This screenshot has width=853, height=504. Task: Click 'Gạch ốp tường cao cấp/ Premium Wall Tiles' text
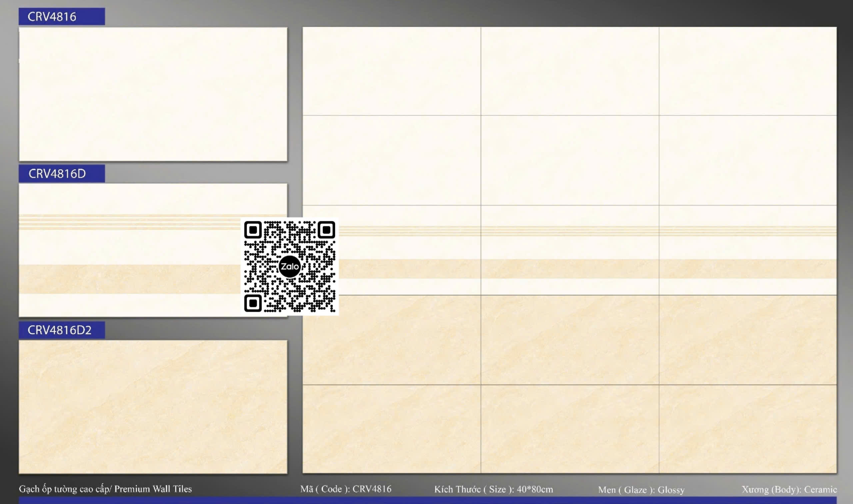tap(105, 489)
